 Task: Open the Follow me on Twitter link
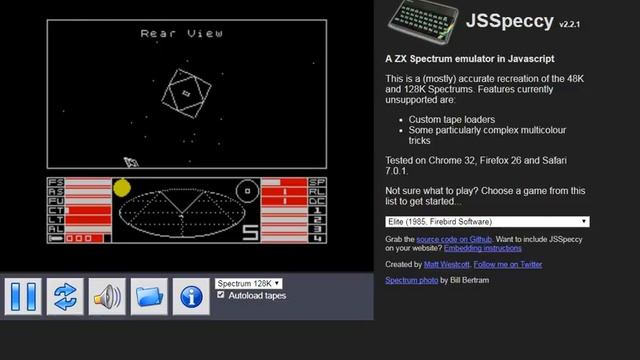pos(508,264)
